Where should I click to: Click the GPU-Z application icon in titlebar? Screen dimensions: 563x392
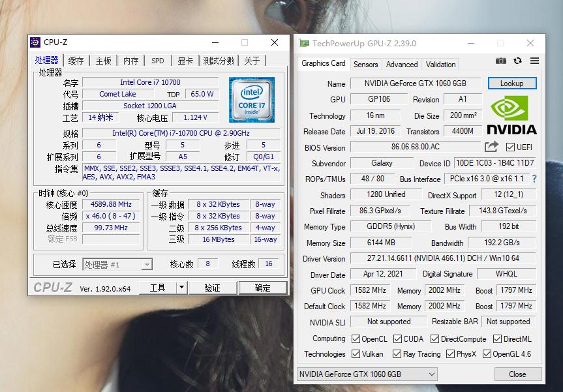click(304, 42)
